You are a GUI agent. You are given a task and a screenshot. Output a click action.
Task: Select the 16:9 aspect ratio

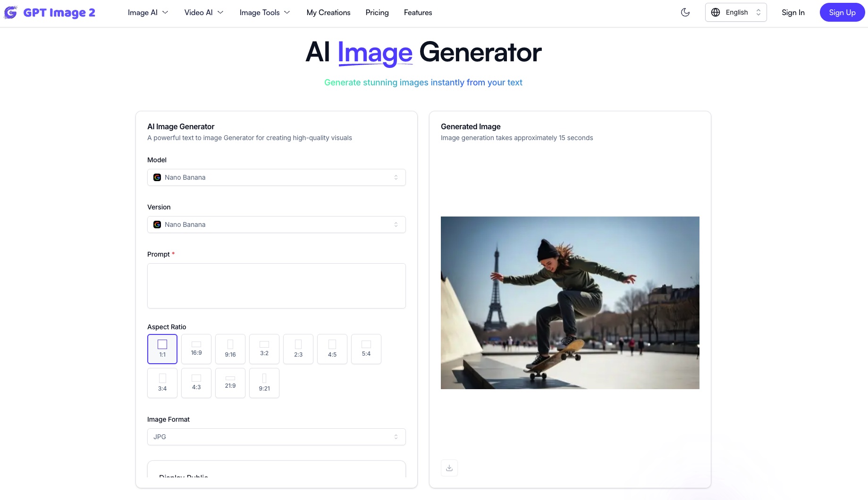point(196,349)
